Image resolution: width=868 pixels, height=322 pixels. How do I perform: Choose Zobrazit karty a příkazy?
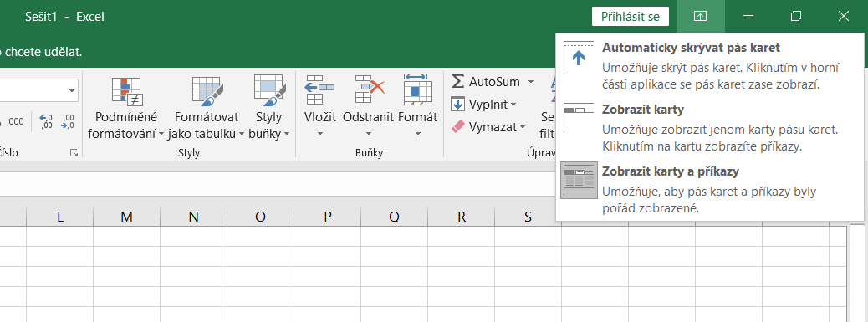click(x=710, y=190)
